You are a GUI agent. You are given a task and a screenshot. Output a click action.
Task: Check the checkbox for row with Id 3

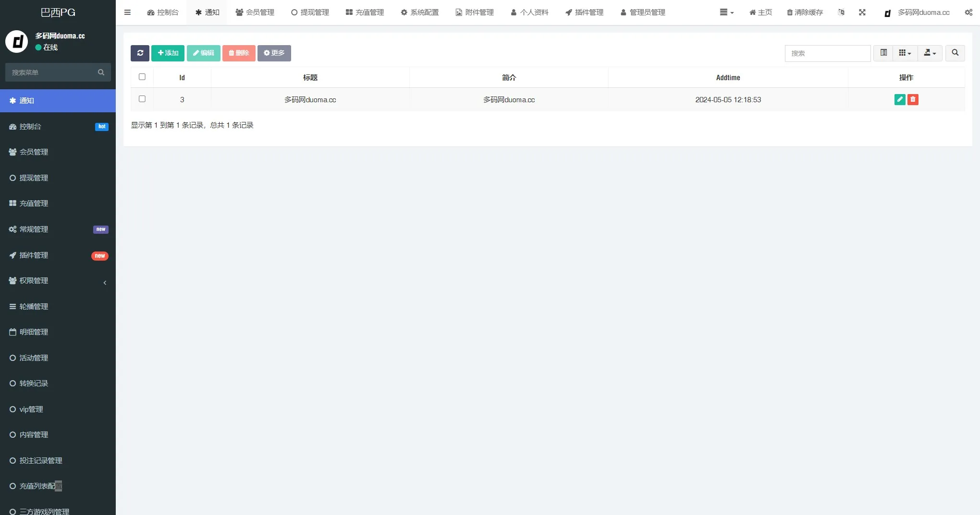click(142, 99)
